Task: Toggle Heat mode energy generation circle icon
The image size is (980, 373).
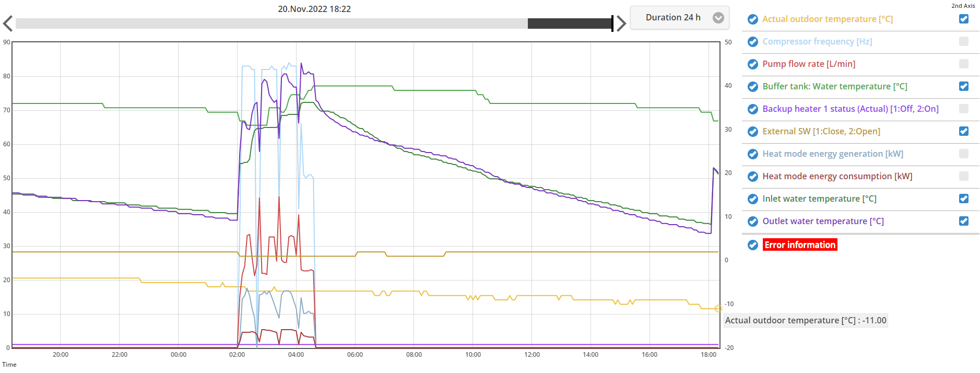Action: (752, 154)
